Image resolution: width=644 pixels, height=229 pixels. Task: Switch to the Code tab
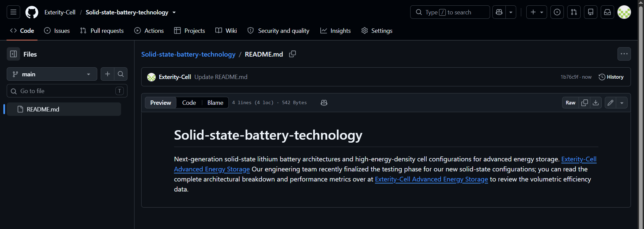22,30
